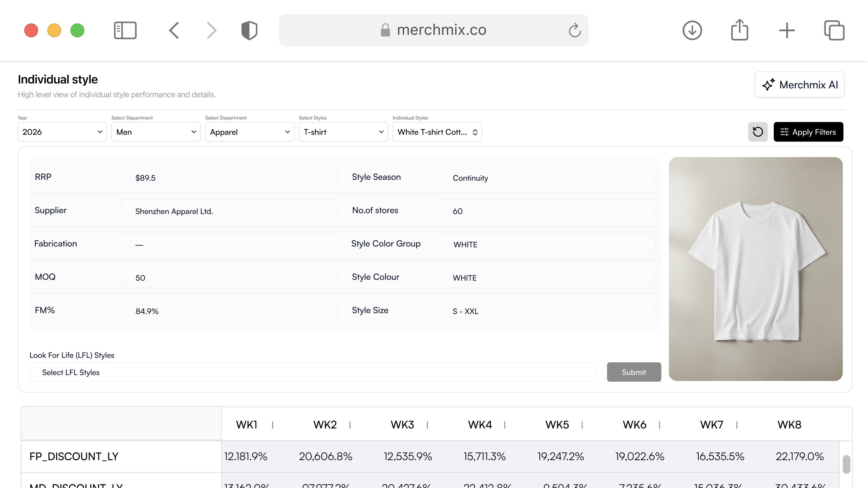Click the Select LFL Styles input field

point(312,372)
